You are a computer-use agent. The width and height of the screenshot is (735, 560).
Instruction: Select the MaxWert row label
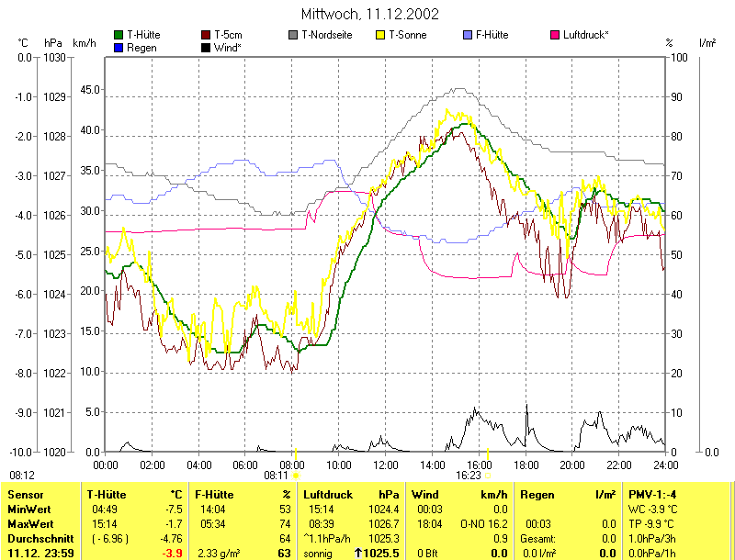30,523
